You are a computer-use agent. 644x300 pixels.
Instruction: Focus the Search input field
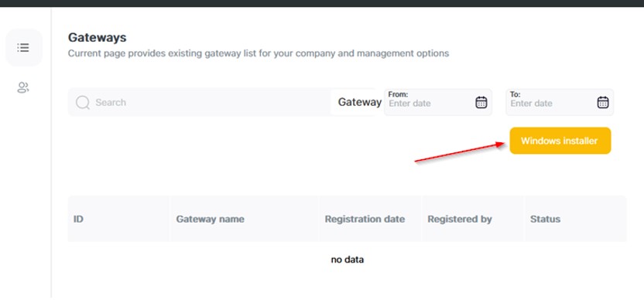(199, 102)
